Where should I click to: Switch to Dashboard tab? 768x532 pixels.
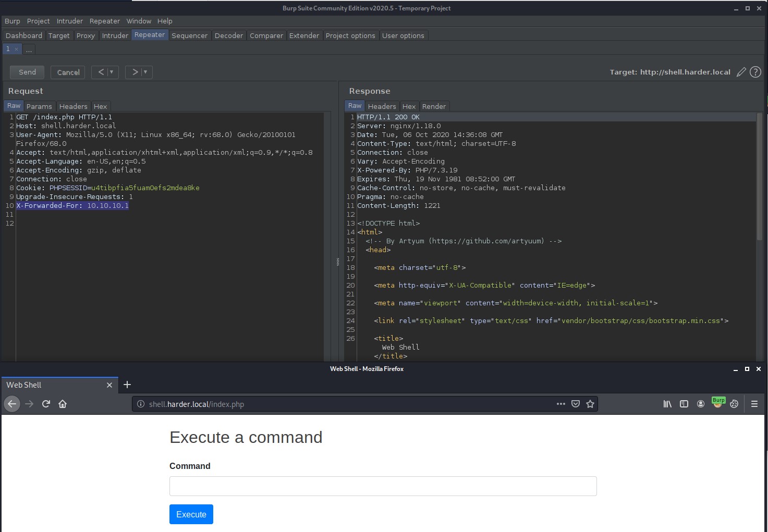click(x=24, y=35)
